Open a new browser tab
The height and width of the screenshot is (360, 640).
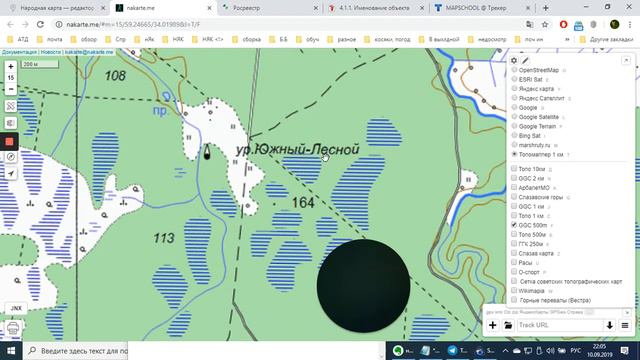546,8
